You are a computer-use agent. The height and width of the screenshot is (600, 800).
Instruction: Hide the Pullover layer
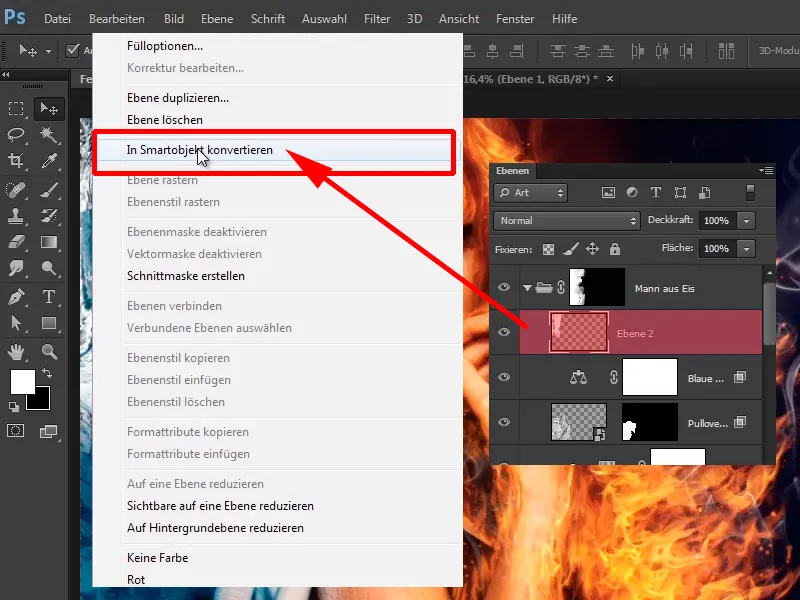click(504, 422)
